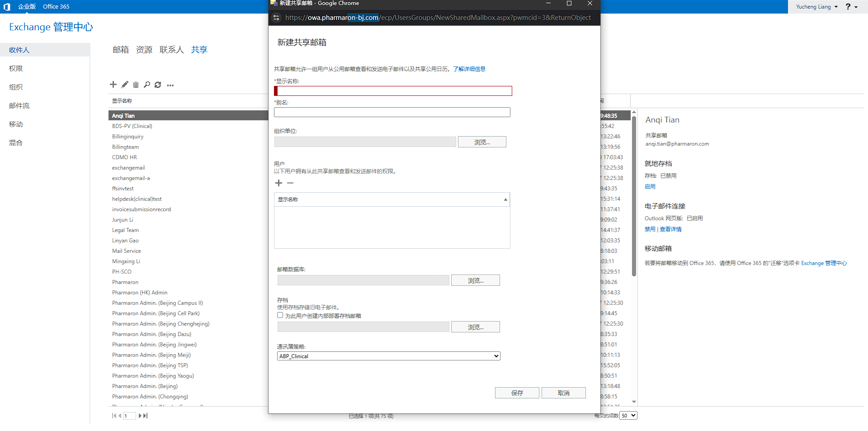Click the add new shared mailbox plus icon
The image size is (868, 431).
[x=113, y=85]
